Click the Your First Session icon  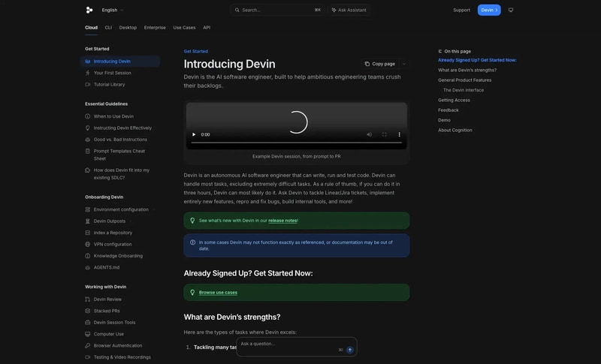pyautogui.click(x=88, y=73)
